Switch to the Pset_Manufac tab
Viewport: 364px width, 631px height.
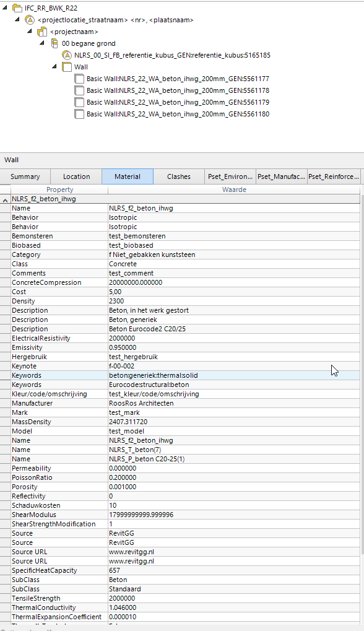pyautogui.click(x=280, y=176)
